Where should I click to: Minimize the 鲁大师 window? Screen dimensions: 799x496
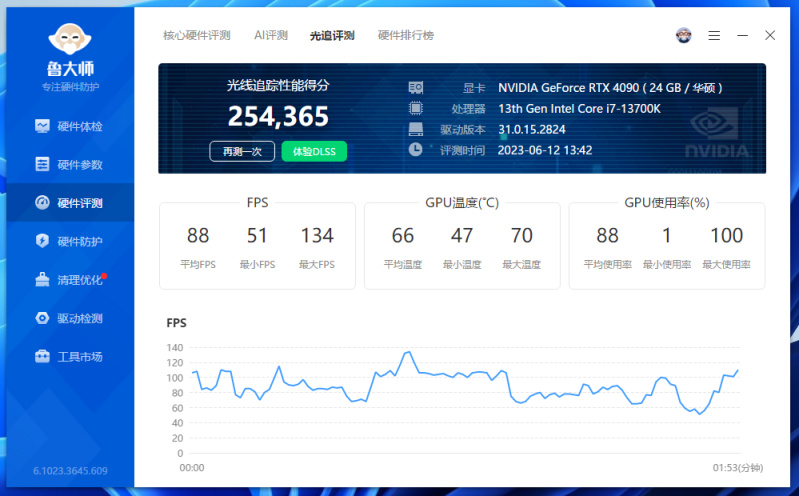742,35
